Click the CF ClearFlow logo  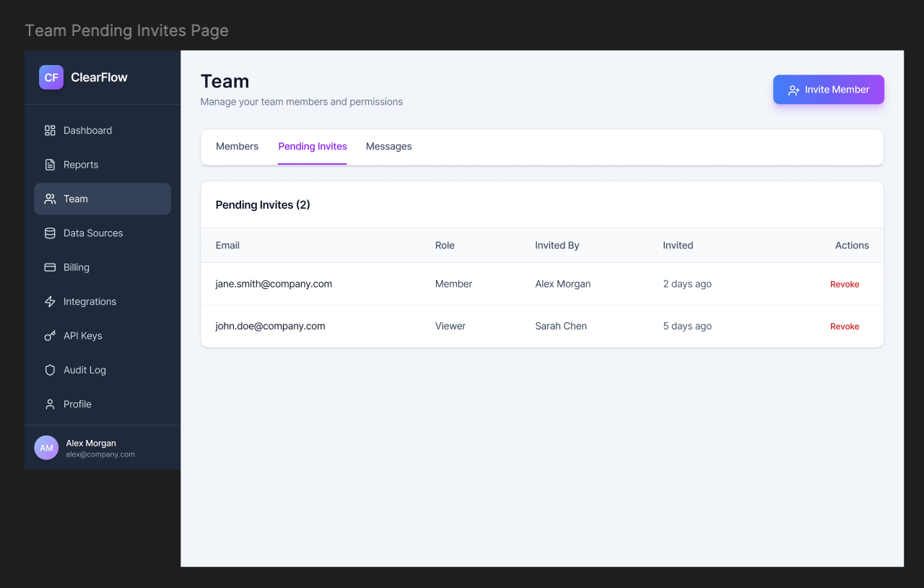tap(51, 77)
